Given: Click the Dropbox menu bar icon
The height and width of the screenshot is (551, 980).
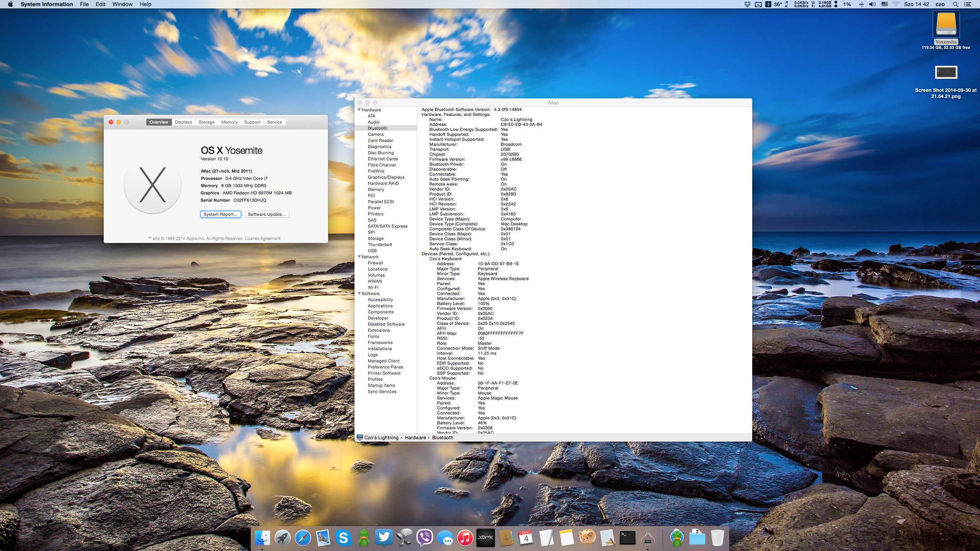Looking at the screenshot, I should point(747,4).
